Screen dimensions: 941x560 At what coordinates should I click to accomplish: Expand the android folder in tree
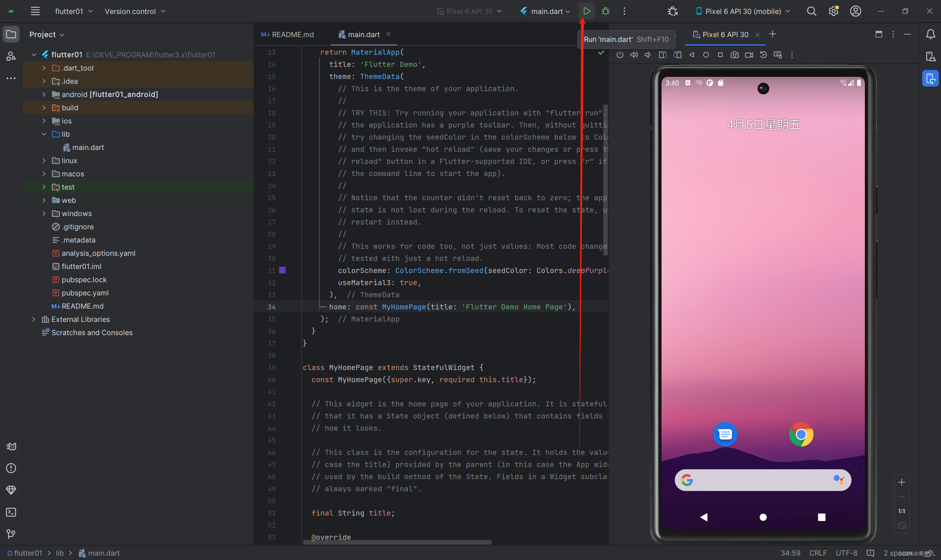pyautogui.click(x=44, y=94)
